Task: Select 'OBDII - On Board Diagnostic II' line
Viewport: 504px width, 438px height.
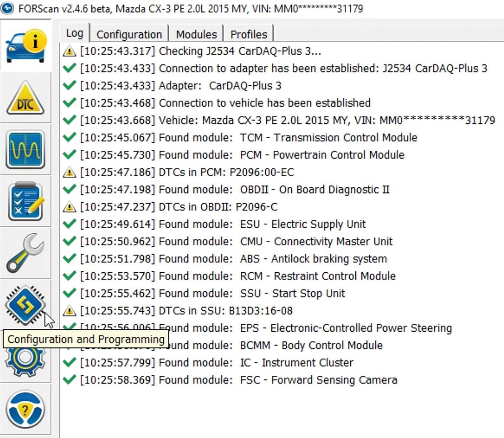Action: 235,189
